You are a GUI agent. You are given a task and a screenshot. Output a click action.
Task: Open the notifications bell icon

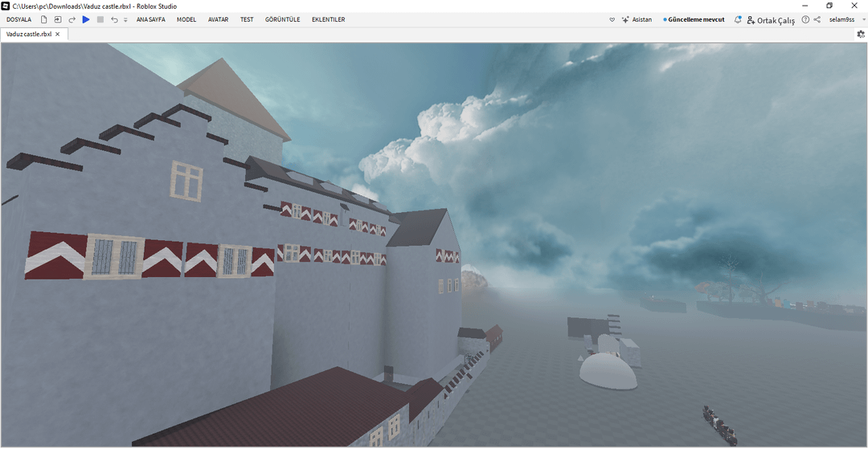[x=738, y=19]
